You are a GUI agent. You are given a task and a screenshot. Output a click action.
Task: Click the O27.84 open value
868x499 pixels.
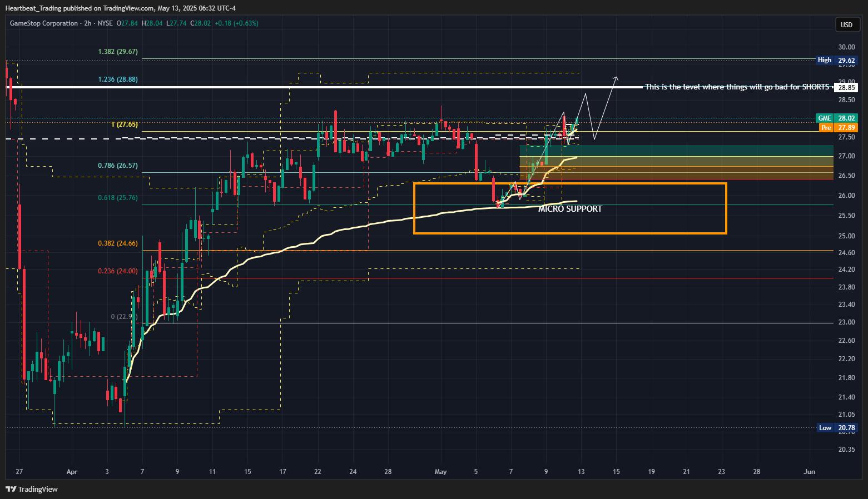tap(127, 23)
